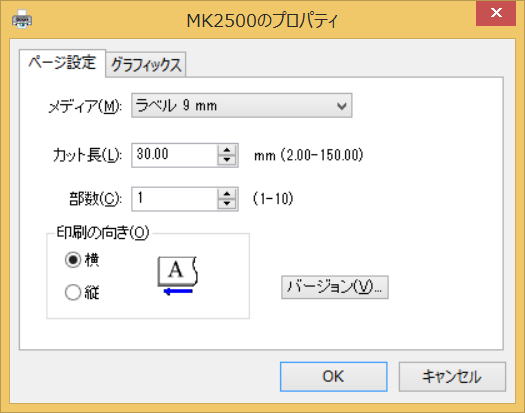Click the 部数 copies input field

(174, 199)
